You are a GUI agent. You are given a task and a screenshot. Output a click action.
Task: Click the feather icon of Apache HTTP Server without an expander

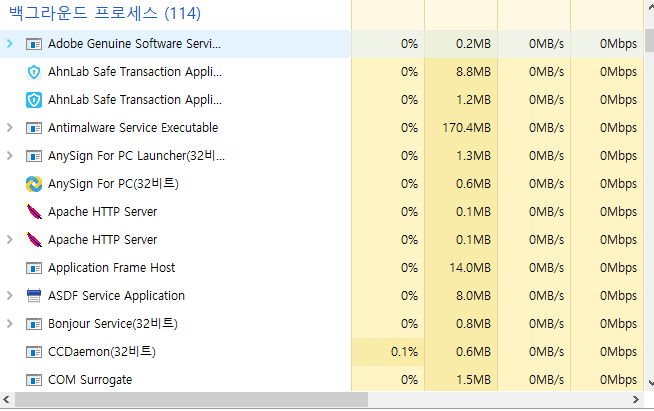click(x=34, y=212)
